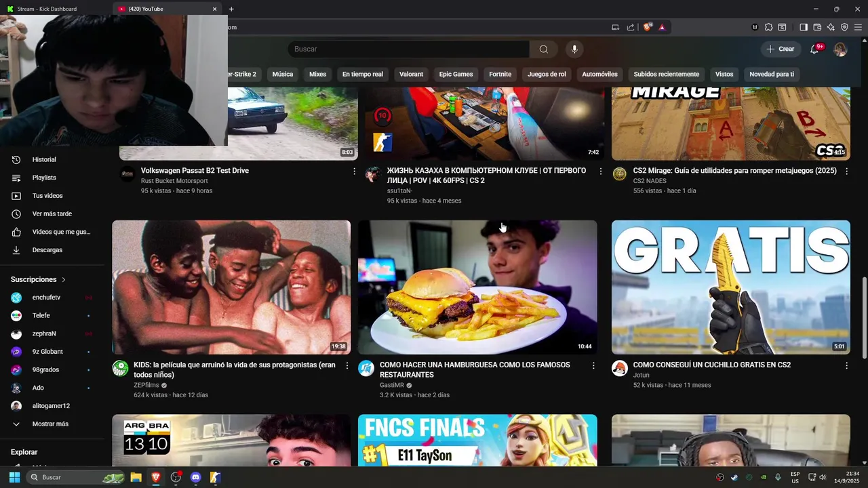Image resolution: width=868 pixels, height=488 pixels.
Task: Click the YouTube search field
Action: pos(408,49)
